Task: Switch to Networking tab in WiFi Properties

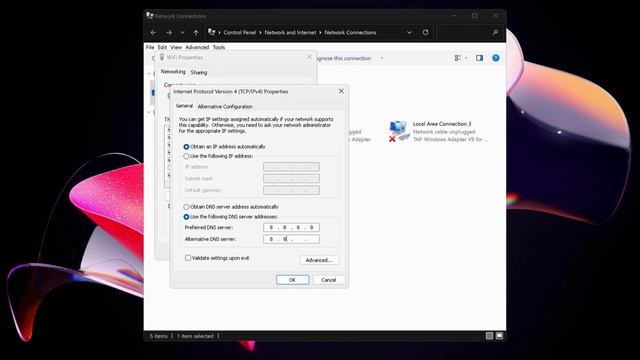Action: click(x=173, y=71)
